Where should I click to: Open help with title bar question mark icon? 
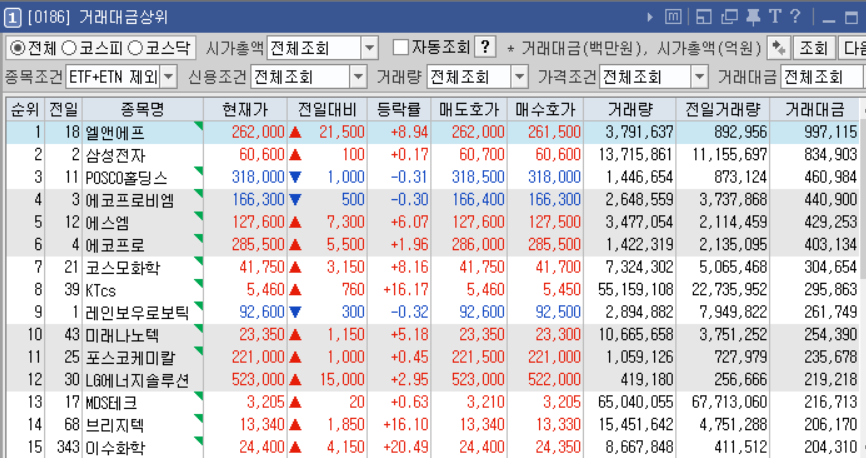tap(795, 16)
